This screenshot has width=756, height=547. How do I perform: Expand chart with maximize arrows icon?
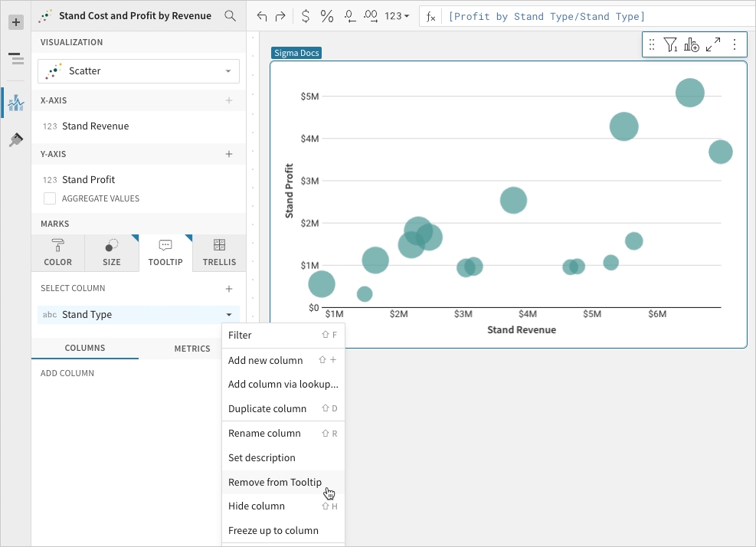point(713,45)
